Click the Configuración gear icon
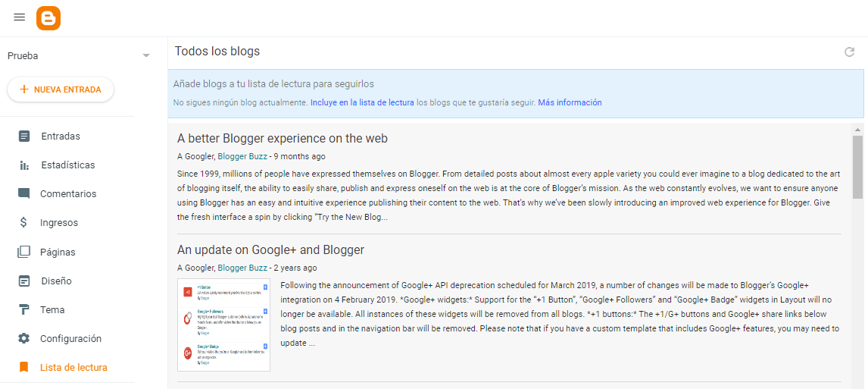The height and width of the screenshot is (389, 868). [23, 338]
